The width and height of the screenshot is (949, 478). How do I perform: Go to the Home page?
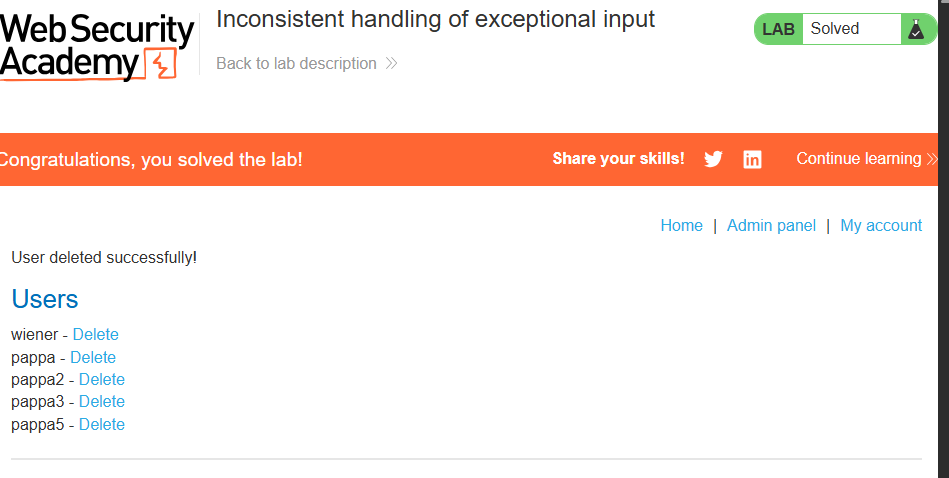click(x=681, y=226)
